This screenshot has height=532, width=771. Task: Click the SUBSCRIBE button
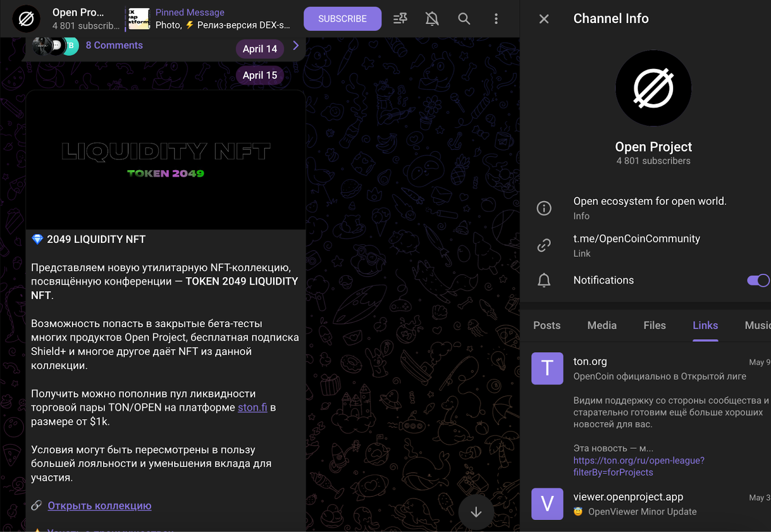[342, 19]
